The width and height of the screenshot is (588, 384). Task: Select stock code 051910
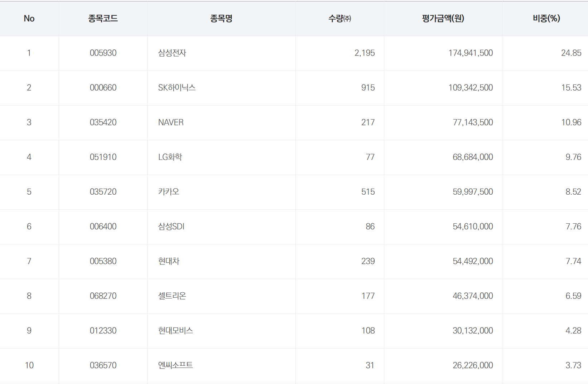[103, 157]
